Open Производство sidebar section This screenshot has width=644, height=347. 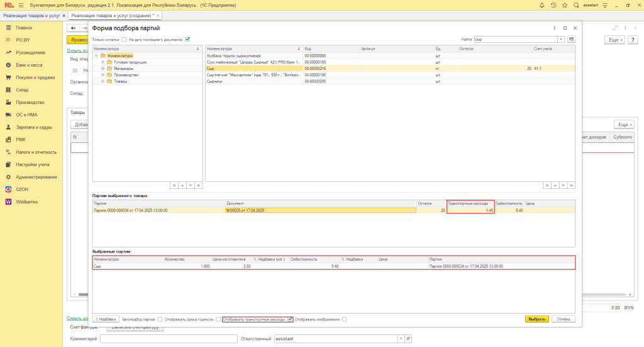tap(31, 103)
